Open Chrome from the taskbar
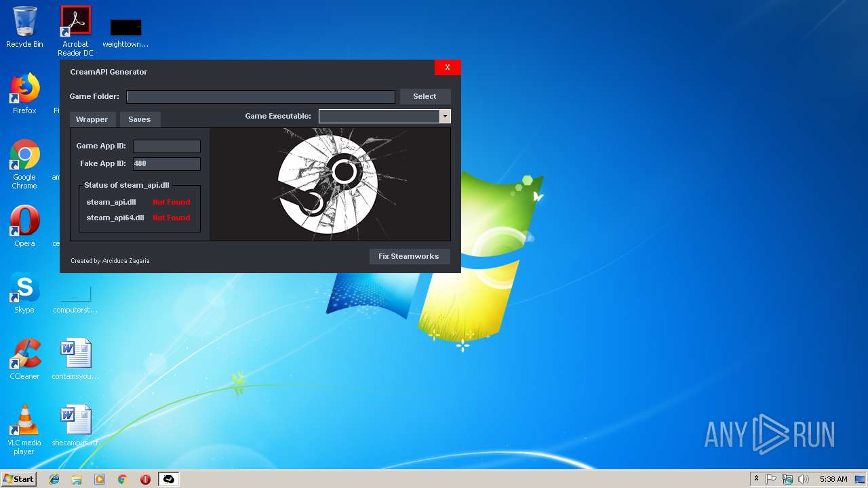 [123, 479]
